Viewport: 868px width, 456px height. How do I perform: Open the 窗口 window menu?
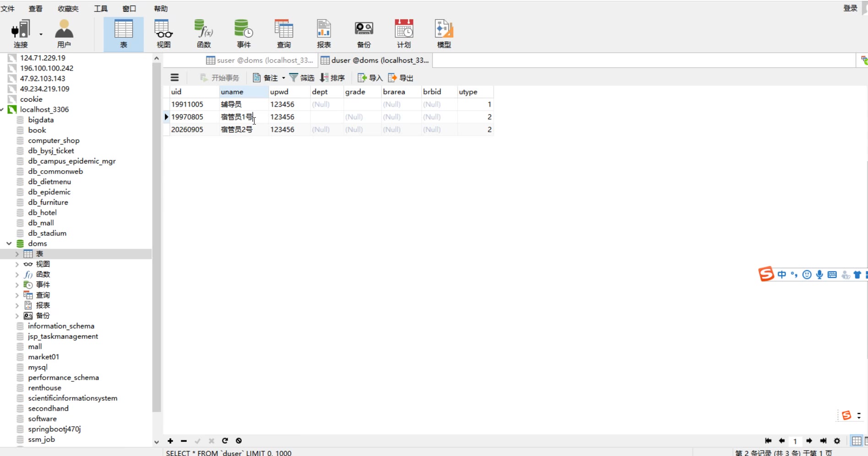pos(129,9)
